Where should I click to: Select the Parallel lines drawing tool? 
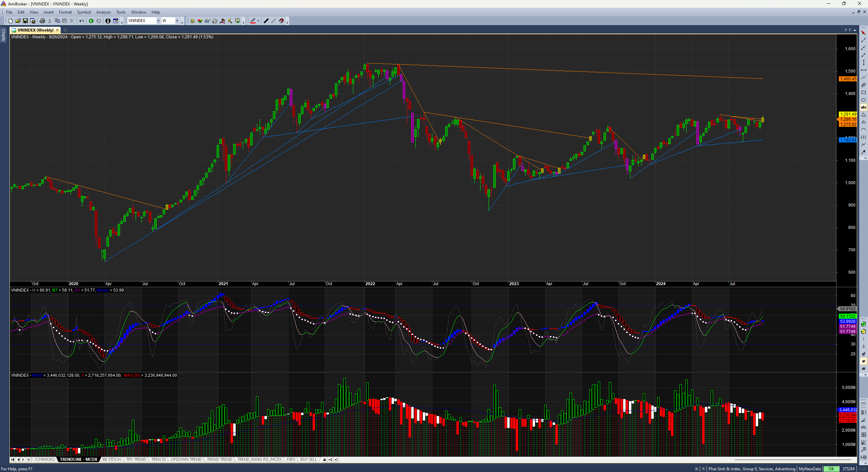[x=864, y=77]
